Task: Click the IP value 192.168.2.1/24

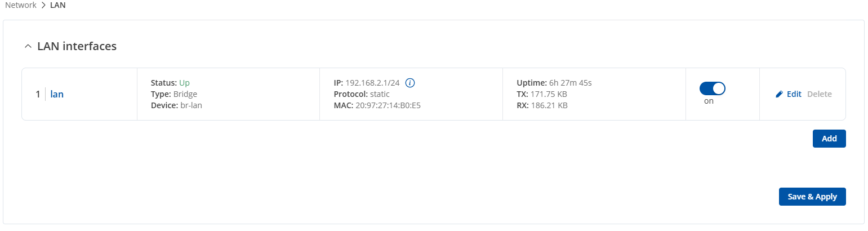Action: pyautogui.click(x=373, y=83)
